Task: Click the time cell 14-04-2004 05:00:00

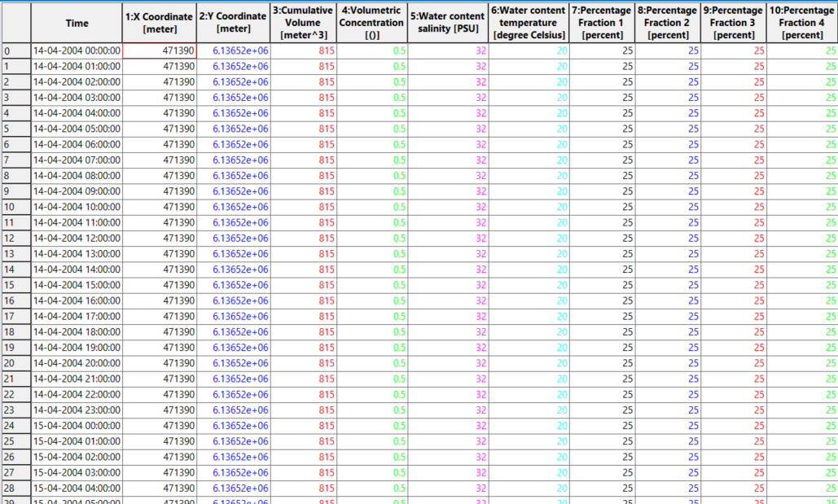Action: (x=77, y=129)
